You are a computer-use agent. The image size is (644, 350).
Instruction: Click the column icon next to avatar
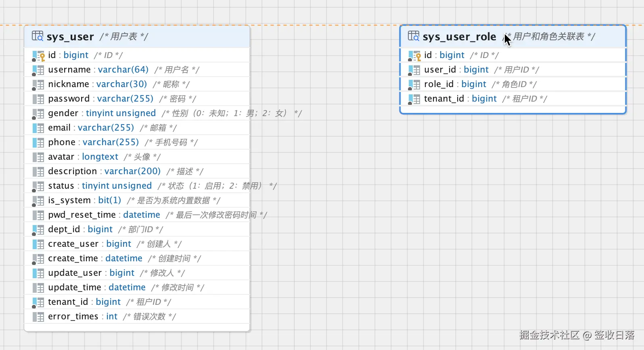(38, 157)
